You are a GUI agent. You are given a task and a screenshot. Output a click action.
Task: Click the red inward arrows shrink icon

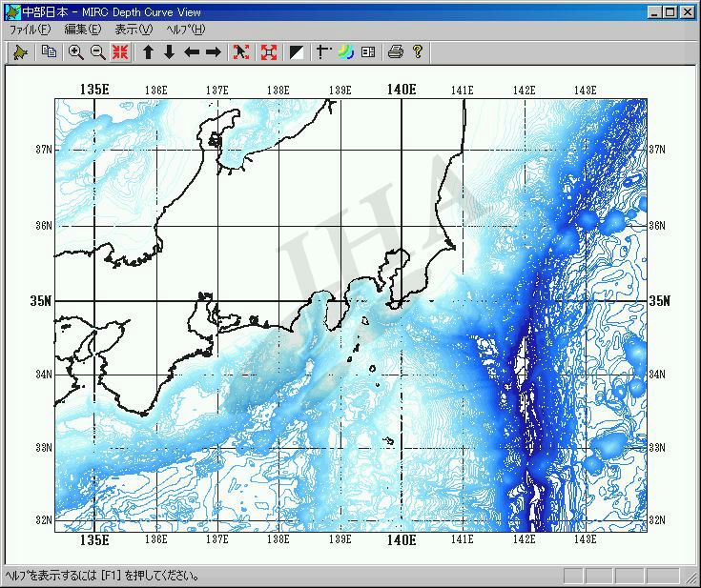coord(120,52)
